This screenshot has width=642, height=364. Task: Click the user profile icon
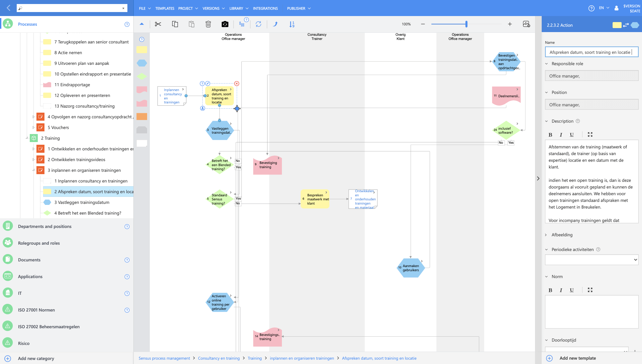click(616, 8)
